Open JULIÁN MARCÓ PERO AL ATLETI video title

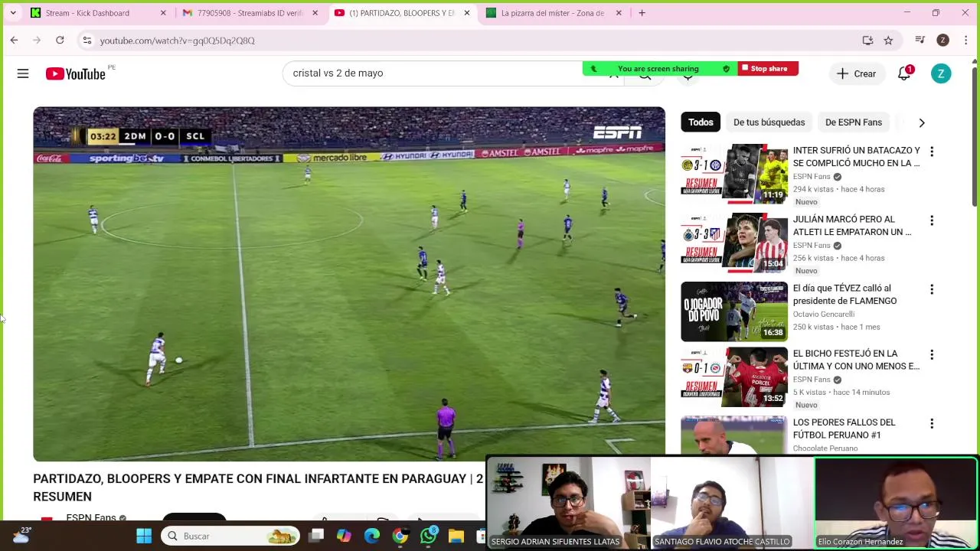click(x=852, y=225)
